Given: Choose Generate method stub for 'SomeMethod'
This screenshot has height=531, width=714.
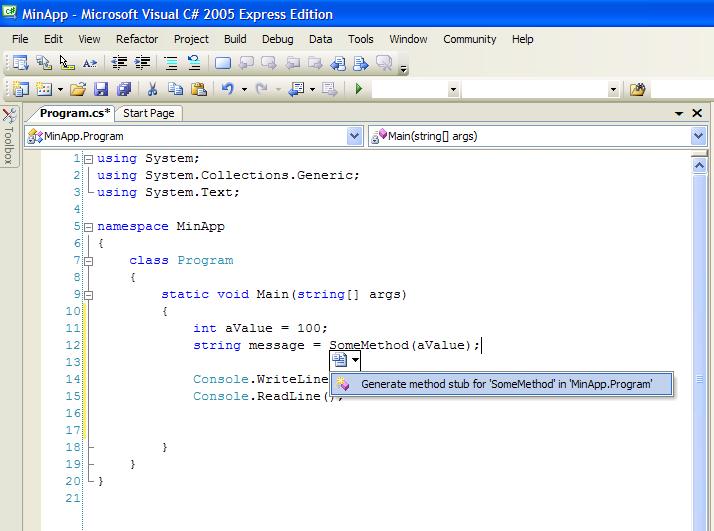Looking at the screenshot, I should [x=501, y=384].
